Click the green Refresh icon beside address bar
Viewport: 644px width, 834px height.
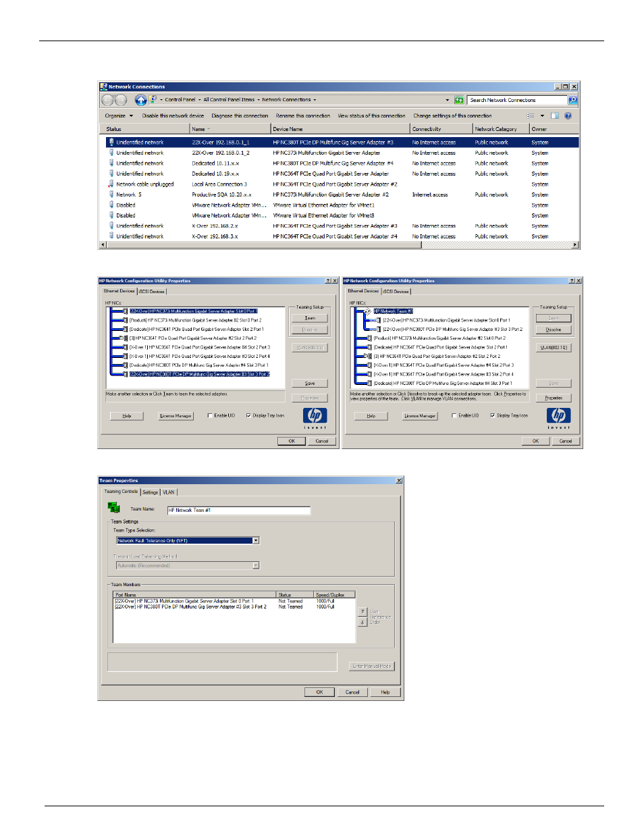coord(459,100)
